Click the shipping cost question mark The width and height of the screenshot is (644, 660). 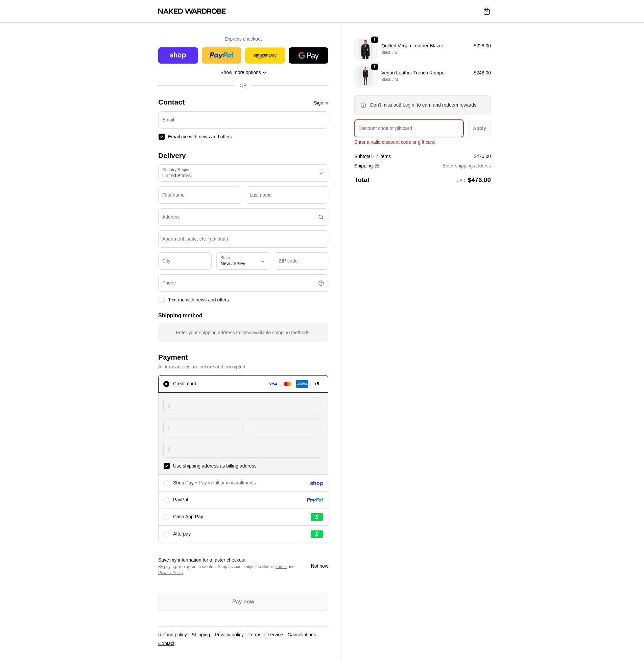pyautogui.click(x=377, y=166)
